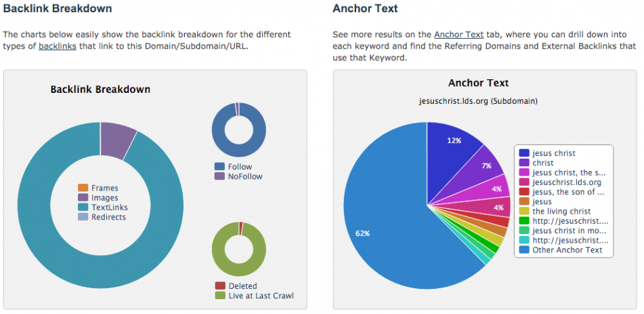Click the green Live at Last Crawl donut
Screen dimensions: 644x314
click(238, 249)
